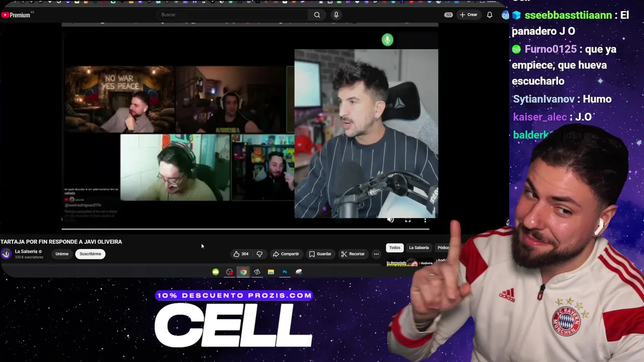Start voice search with the microphone icon
Viewport: 644px width, 362px height.
pyautogui.click(x=336, y=15)
